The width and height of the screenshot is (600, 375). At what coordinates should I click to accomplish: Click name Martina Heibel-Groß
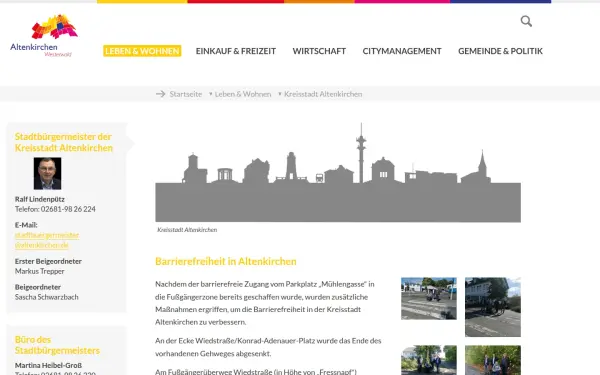tap(48, 365)
